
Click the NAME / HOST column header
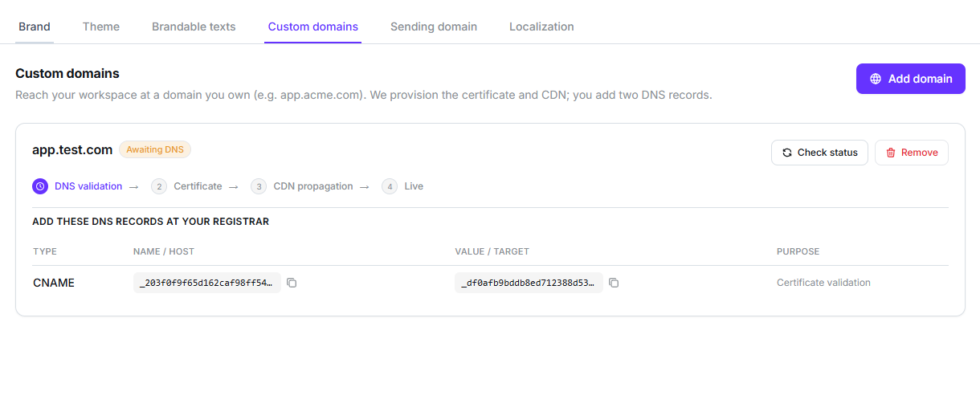164,251
